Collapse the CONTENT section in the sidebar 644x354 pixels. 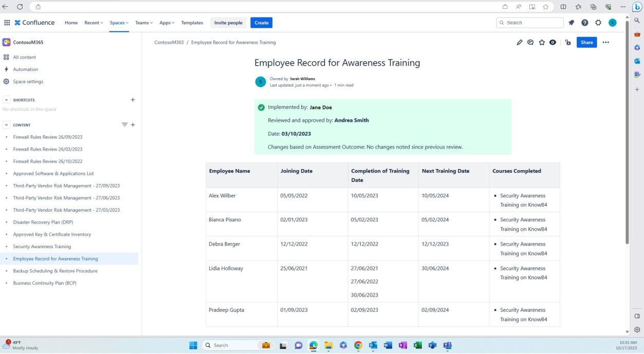pos(6,124)
